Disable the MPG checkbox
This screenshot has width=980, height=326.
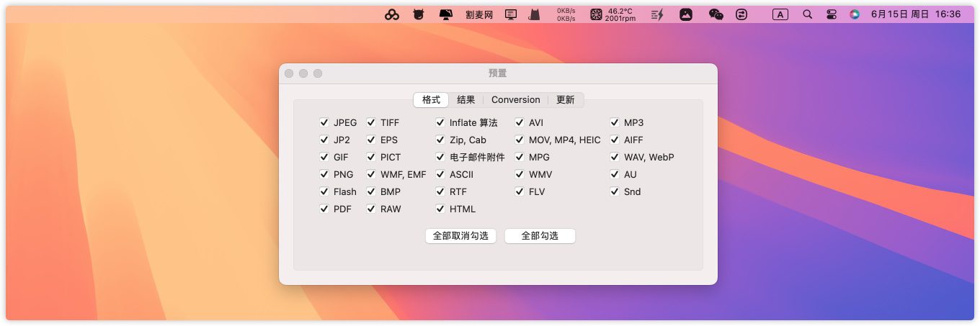[x=520, y=157]
